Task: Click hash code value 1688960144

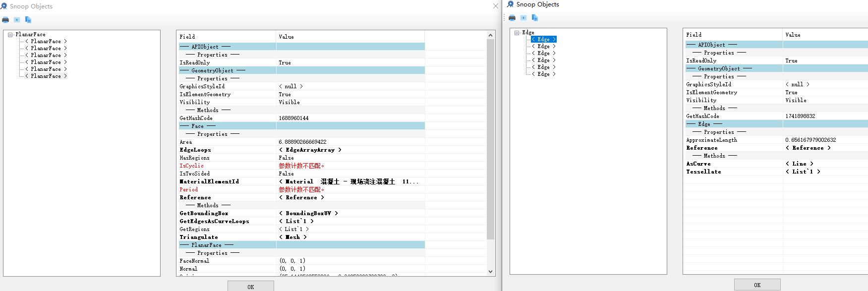Action: [293, 118]
